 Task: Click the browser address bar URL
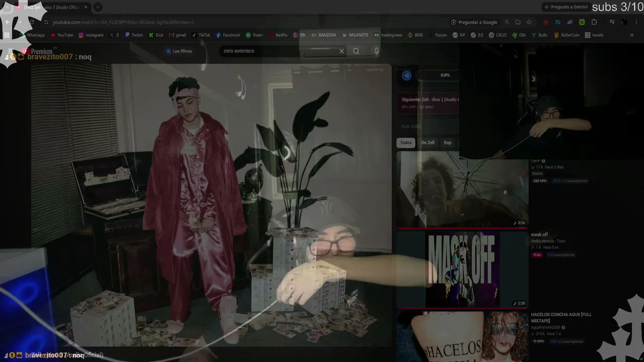(x=123, y=22)
